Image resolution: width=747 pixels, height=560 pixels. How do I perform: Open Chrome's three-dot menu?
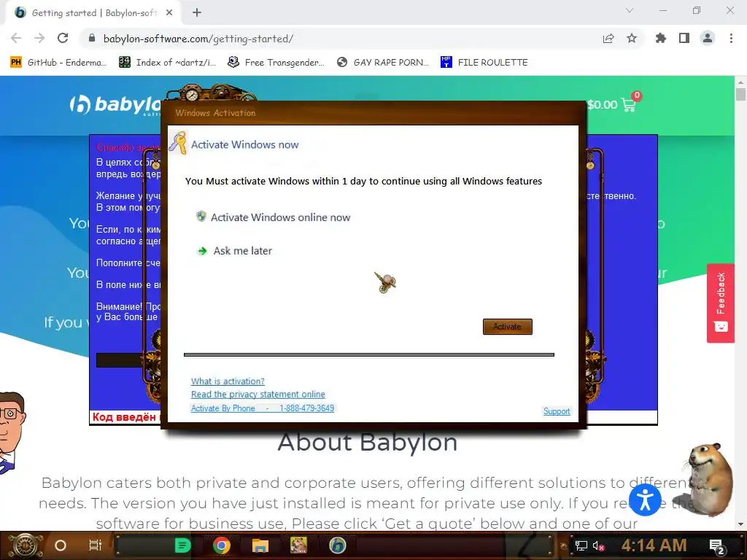[x=731, y=38]
